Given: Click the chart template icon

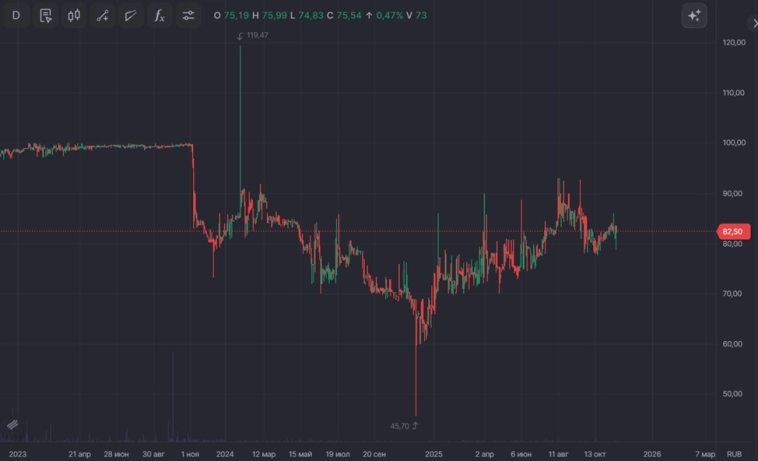Looking at the screenshot, I should [x=45, y=16].
